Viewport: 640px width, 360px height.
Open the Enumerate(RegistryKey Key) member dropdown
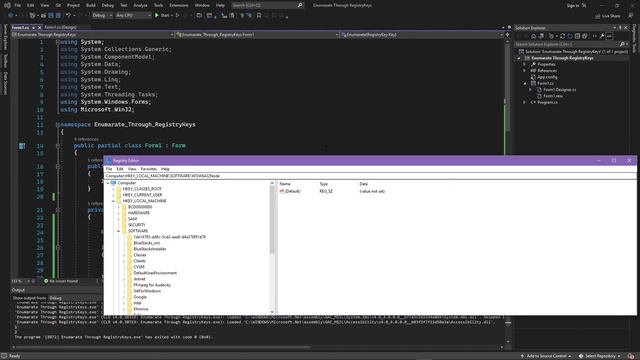pos(422,35)
